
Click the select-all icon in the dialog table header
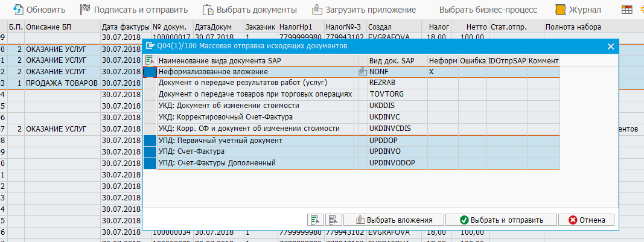pyautogui.click(x=150, y=60)
